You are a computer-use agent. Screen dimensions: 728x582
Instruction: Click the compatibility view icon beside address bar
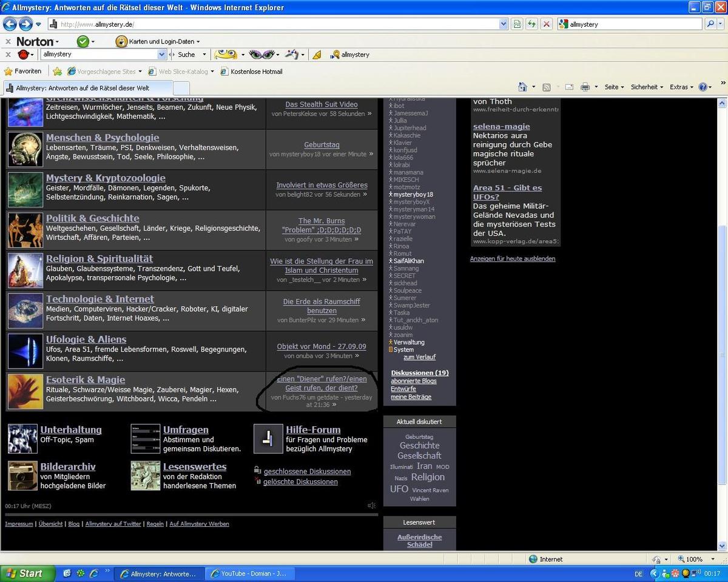point(517,24)
